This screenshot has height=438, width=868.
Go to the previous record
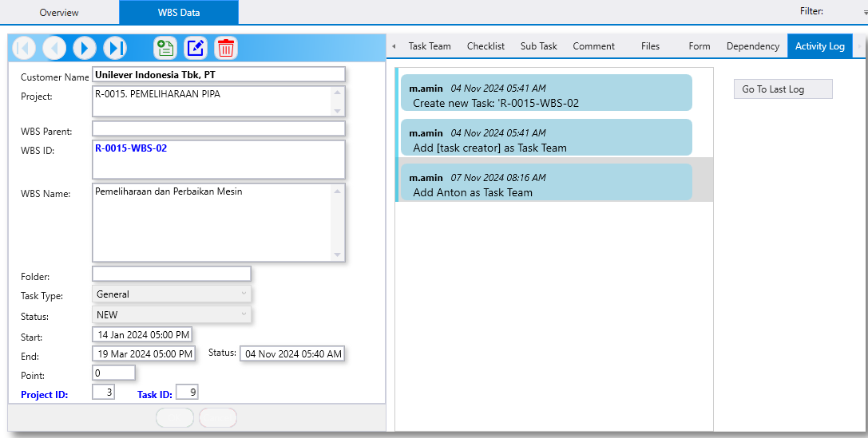pos(54,48)
